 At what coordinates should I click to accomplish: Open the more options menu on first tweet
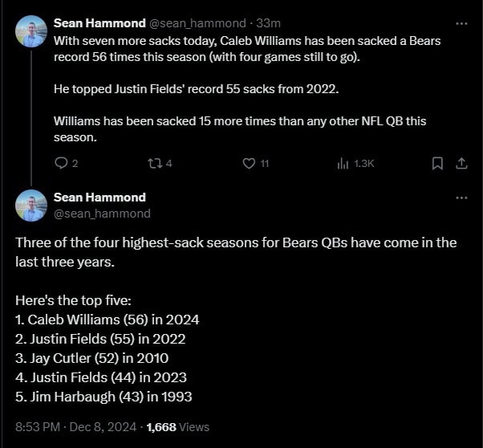click(461, 24)
